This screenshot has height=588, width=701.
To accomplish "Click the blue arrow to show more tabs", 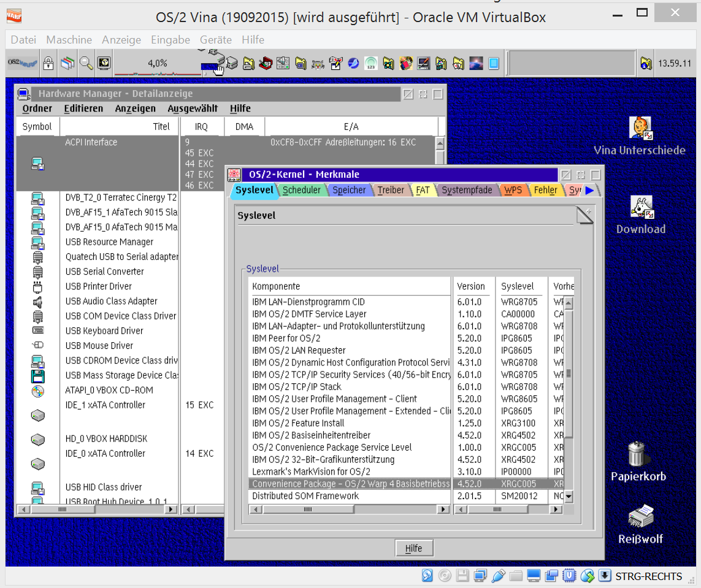I will pos(589,190).
